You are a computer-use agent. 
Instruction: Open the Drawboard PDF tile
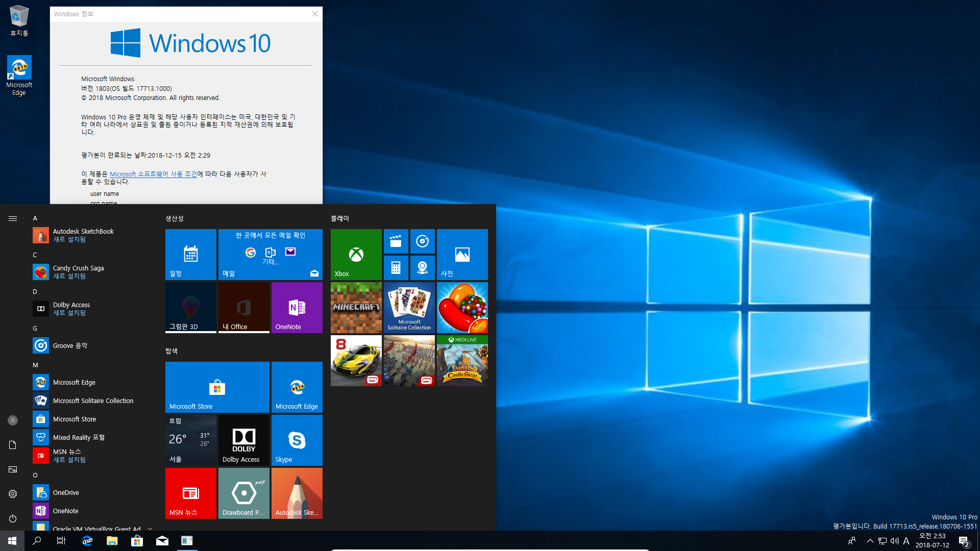pyautogui.click(x=244, y=493)
